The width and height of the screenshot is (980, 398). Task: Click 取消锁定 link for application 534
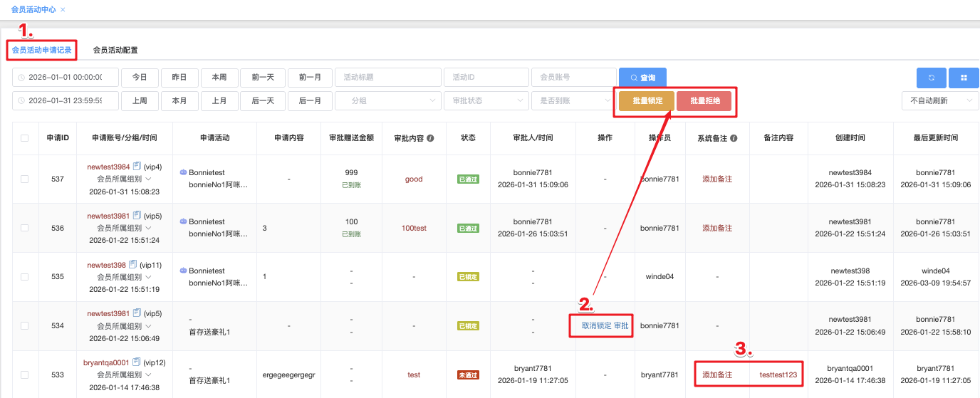(x=596, y=326)
